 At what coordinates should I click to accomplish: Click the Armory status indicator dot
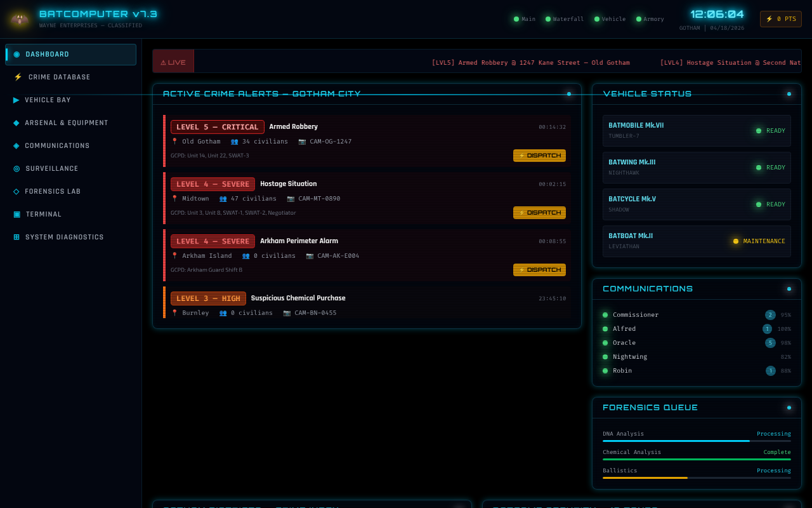point(639,19)
